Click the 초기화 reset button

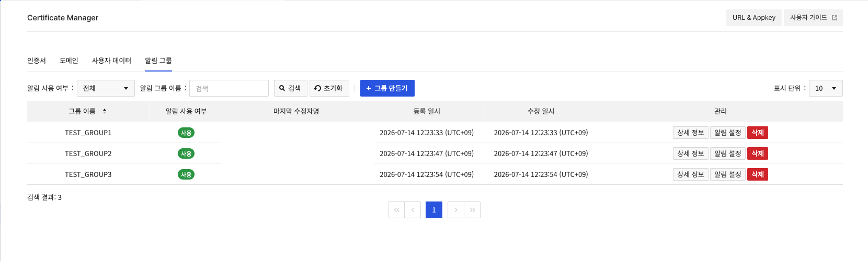pos(329,88)
